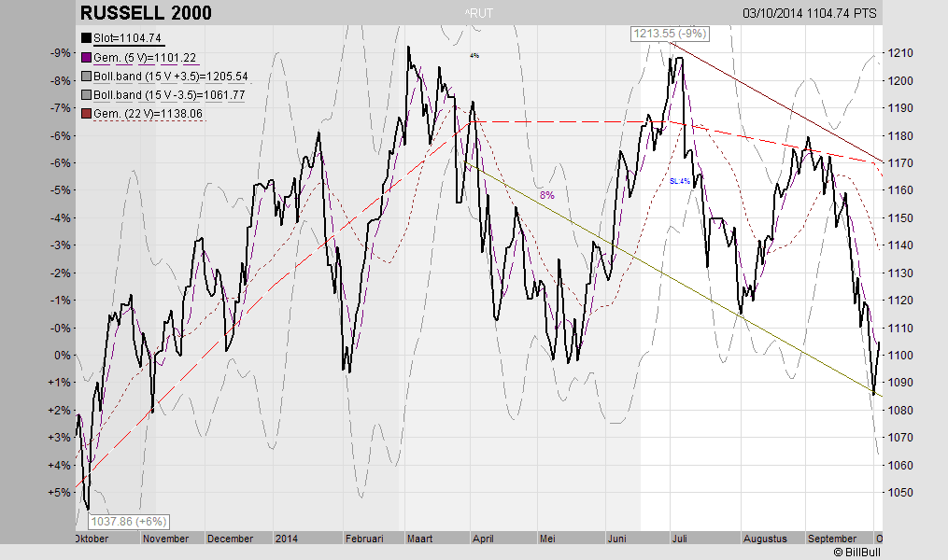The width and height of the screenshot is (948, 560).
Task: Click the September month label
Action: 832,539
